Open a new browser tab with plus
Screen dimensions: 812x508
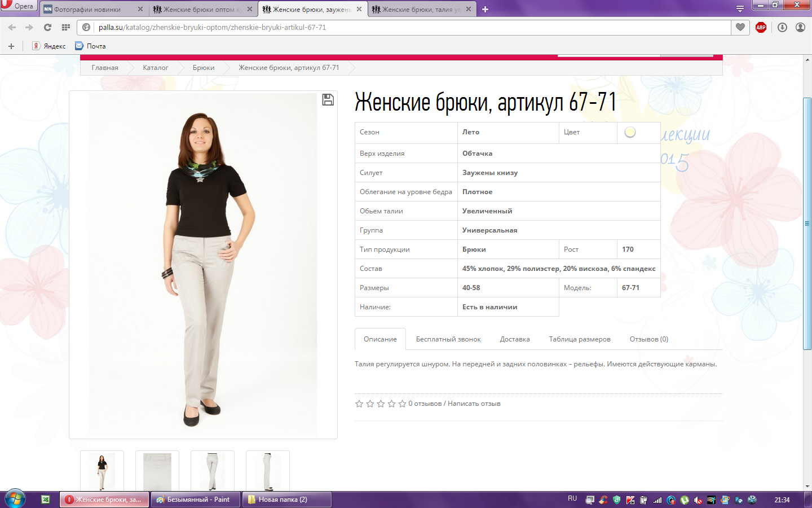(485, 9)
